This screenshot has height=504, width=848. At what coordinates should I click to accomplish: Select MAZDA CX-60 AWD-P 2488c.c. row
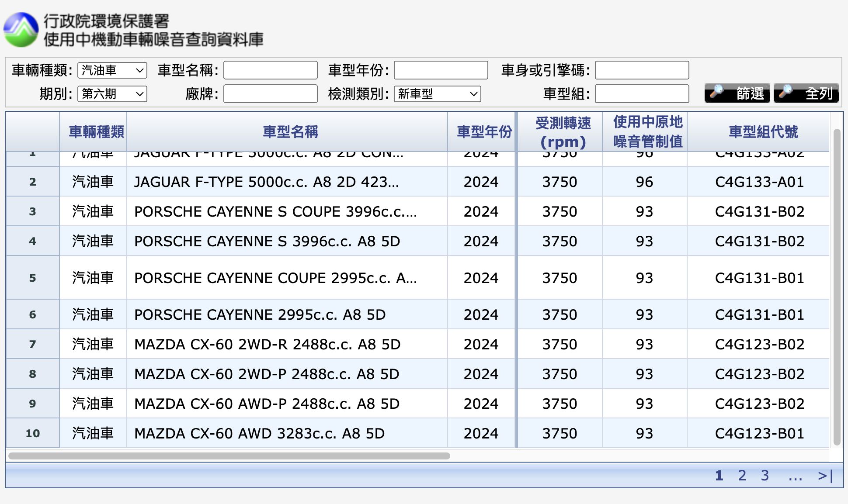coord(417,404)
